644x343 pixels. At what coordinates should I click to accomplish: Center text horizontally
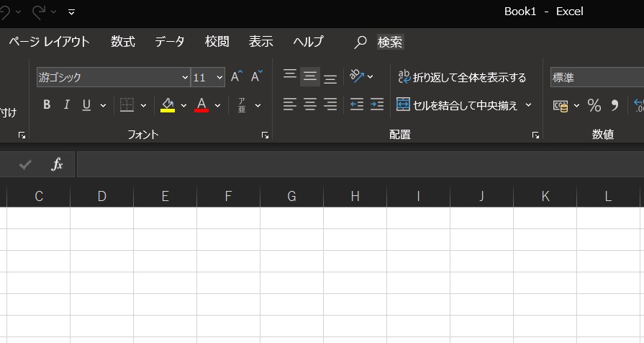310,104
